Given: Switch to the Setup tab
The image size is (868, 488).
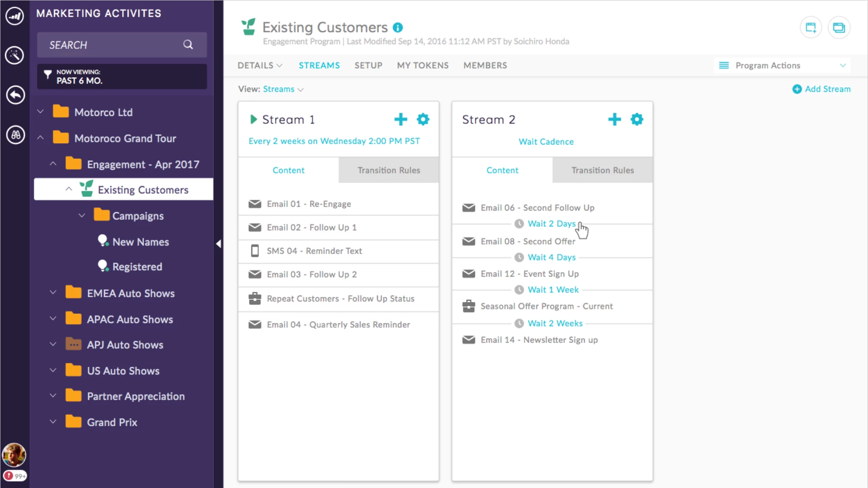Looking at the screenshot, I should click(x=368, y=66).
